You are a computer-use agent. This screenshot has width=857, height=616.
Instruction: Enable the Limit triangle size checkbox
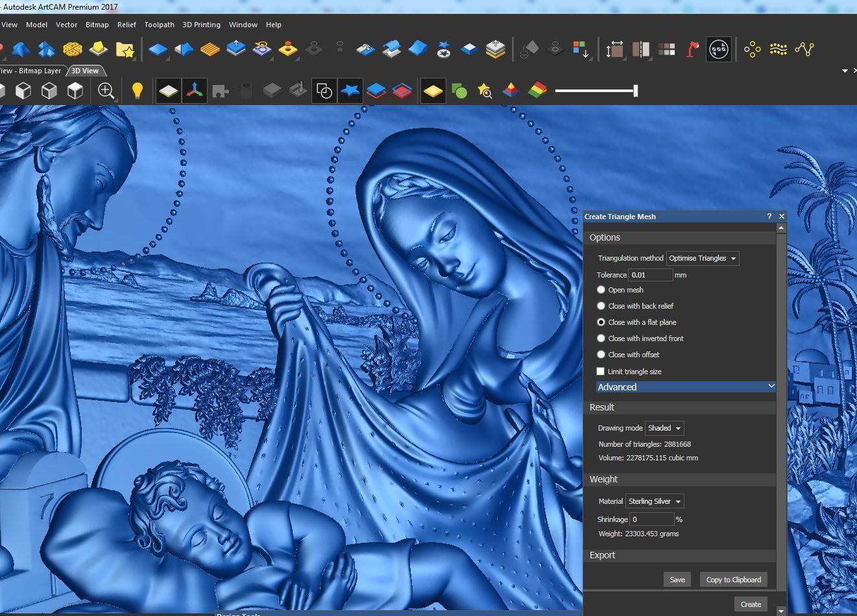pos(601,372)
